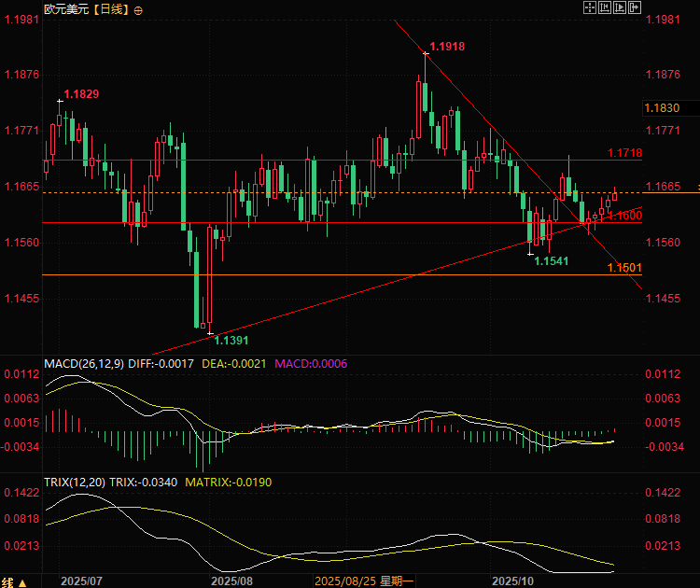Image resolution: width=700 pixels, height=588 pixels.
Task: Click the circled plus icon beside 日线
Action: pos(138,10)
